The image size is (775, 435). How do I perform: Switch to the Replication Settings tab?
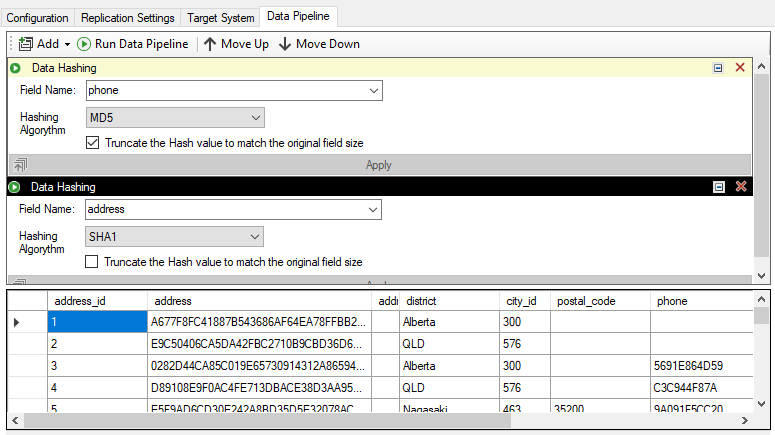[126, 18]
